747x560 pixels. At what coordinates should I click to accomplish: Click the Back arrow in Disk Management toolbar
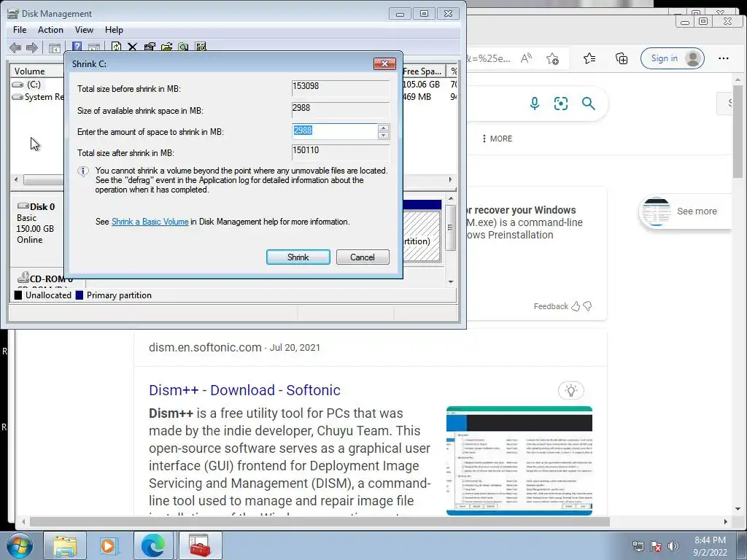tap(15, 47)
